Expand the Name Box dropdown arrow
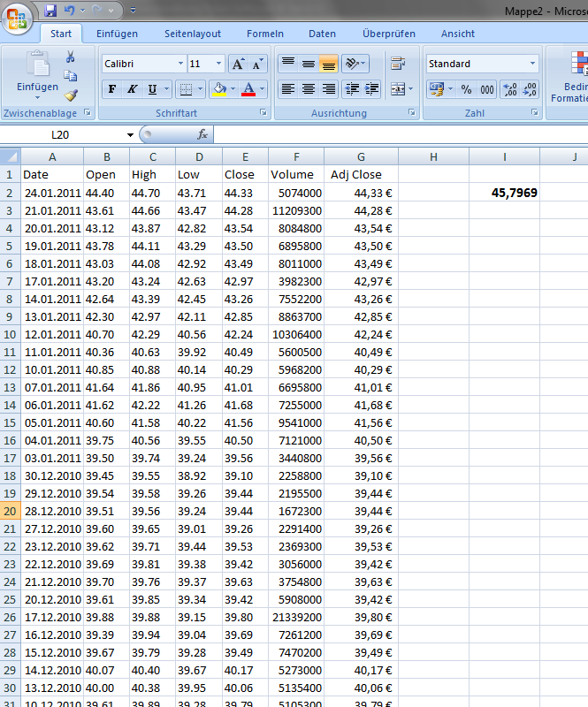The height and width of the screenshot is (707, 588). pyautogui.click(x=131, y=134)
